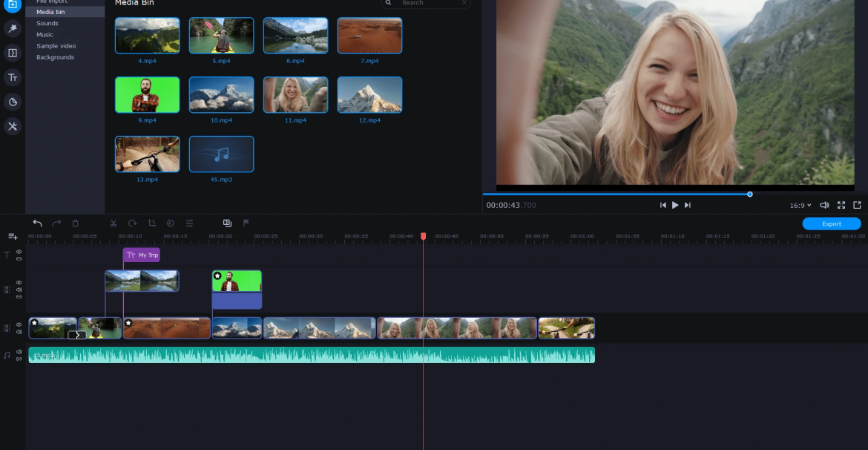Select the 9.mp4 green screen thumbnail
This screenshot has height=450, width=868.
[x=147, y=95]
